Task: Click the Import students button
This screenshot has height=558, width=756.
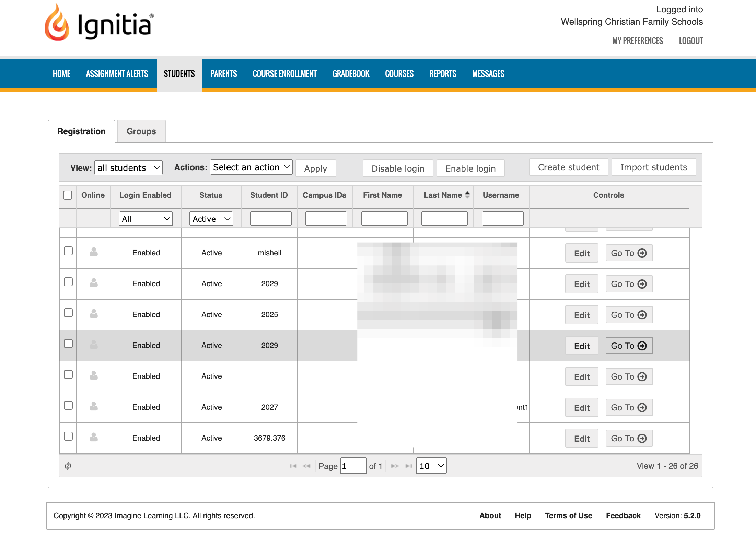Action: [653, 167]
